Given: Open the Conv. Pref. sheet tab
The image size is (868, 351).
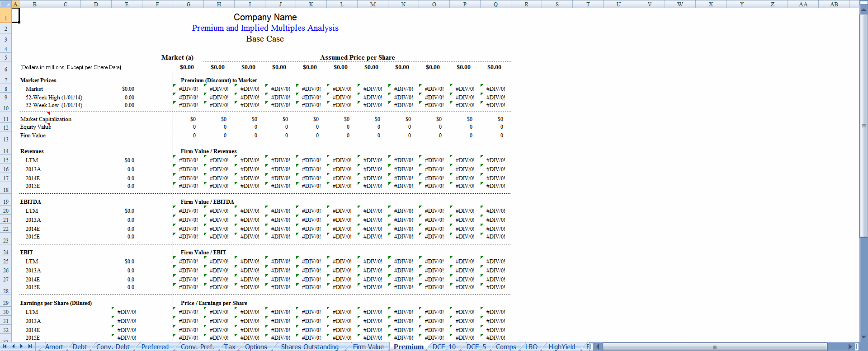Looking at the screenshot, I should click(x=197, y=347).
